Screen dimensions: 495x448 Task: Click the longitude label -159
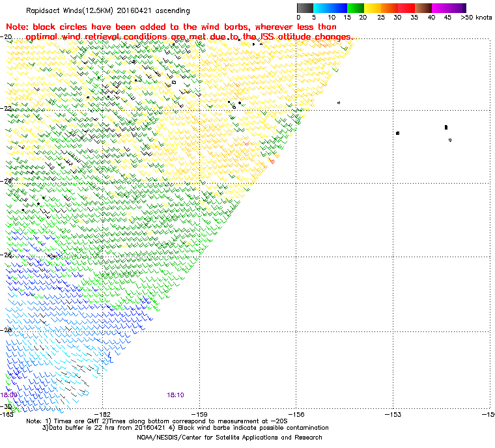tap(199, 414)
